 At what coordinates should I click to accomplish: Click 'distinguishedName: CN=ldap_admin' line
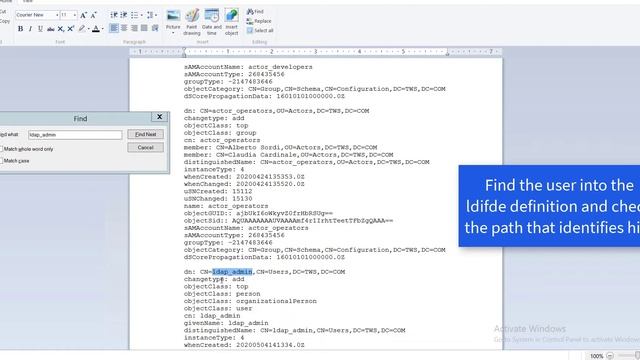pyautogui.click(x=295, y=331)
